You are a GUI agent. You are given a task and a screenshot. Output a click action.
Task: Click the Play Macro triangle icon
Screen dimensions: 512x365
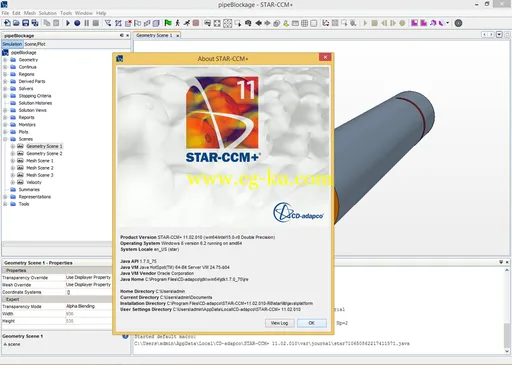tap(68, 23)
